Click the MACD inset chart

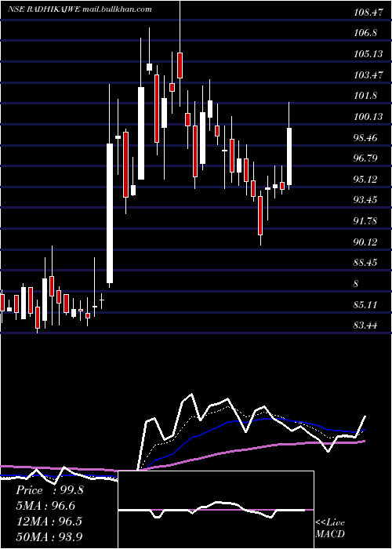point(216,510)
